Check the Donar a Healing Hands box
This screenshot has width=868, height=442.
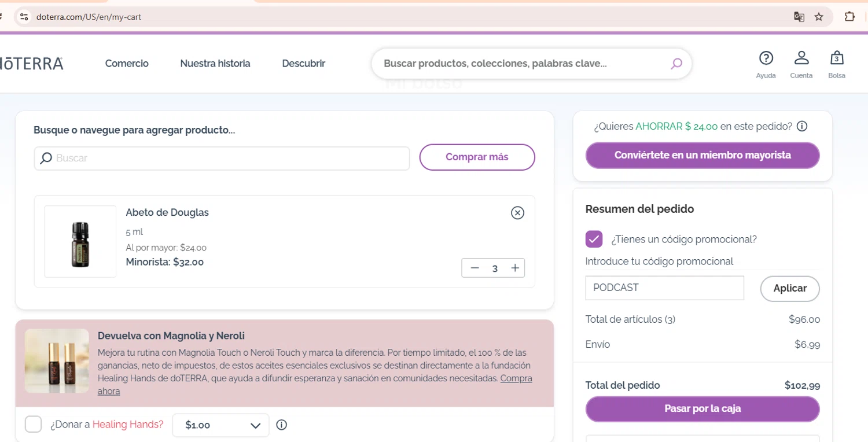click(34, 424)
